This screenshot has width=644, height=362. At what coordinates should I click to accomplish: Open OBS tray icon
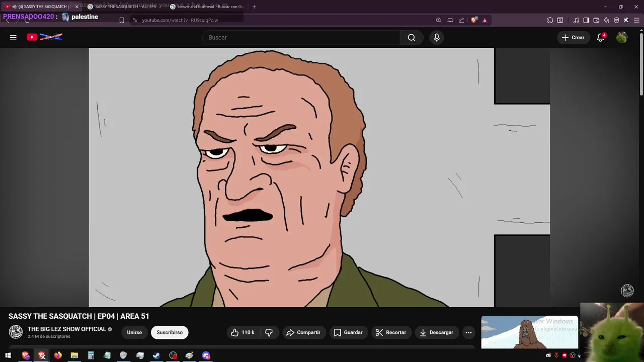tap(573, 355)
